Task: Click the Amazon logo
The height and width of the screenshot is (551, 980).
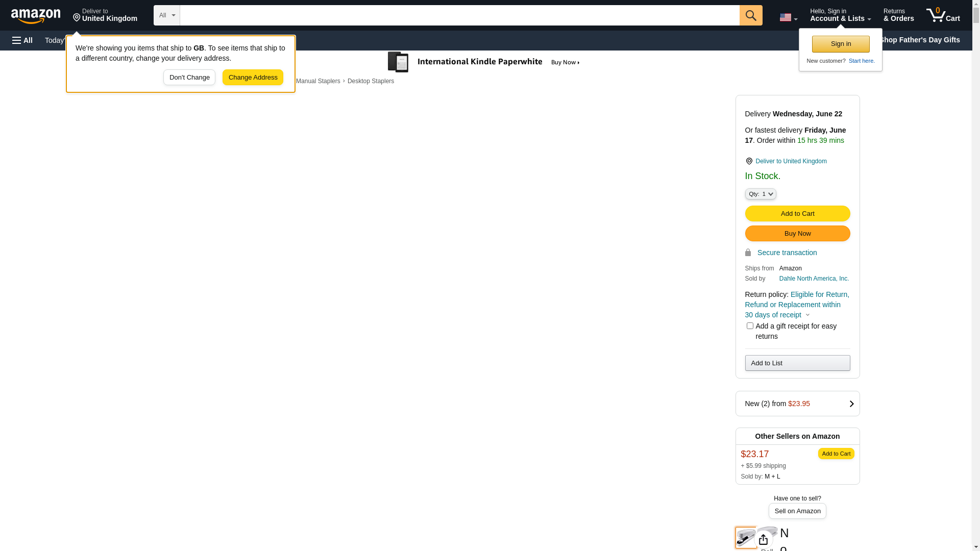Action: click(36, 16)
